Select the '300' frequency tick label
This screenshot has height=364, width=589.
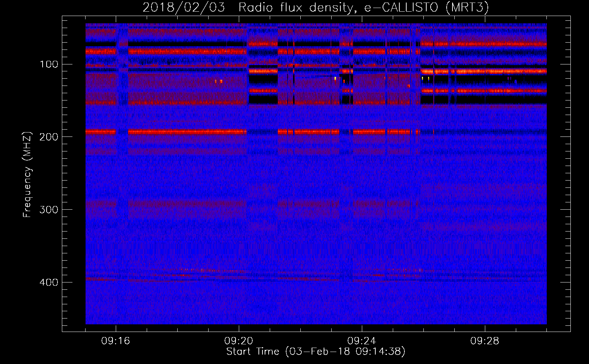(x=49, y=210)
